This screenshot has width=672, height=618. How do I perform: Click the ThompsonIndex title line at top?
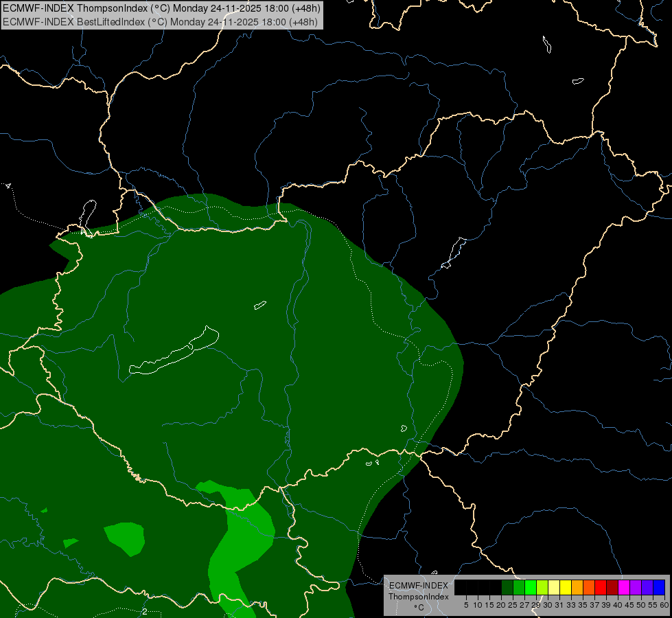click(161, 8)
